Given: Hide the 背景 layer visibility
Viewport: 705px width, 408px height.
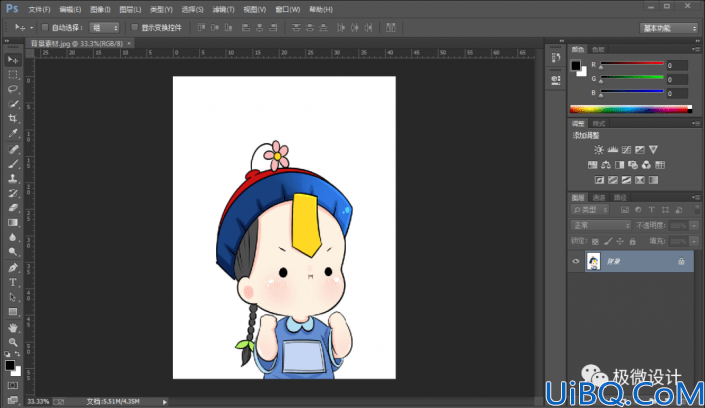Looking at the screenshot, I should (576, 261).
